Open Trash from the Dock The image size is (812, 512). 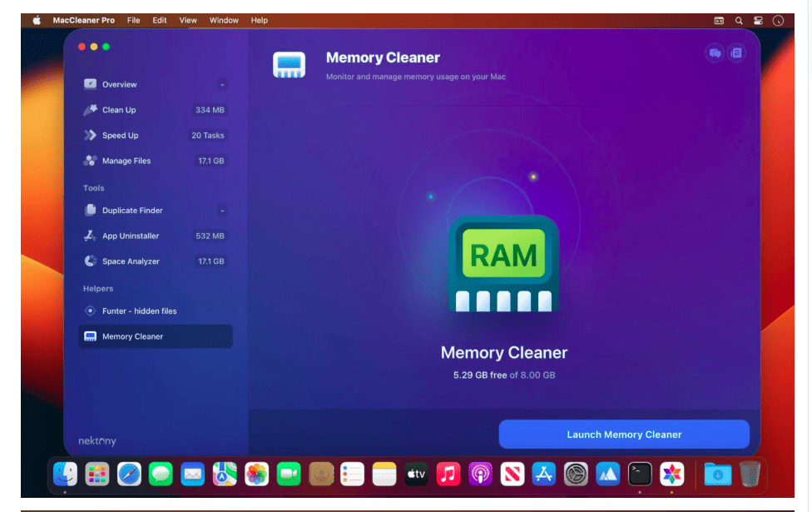[750, 474]
